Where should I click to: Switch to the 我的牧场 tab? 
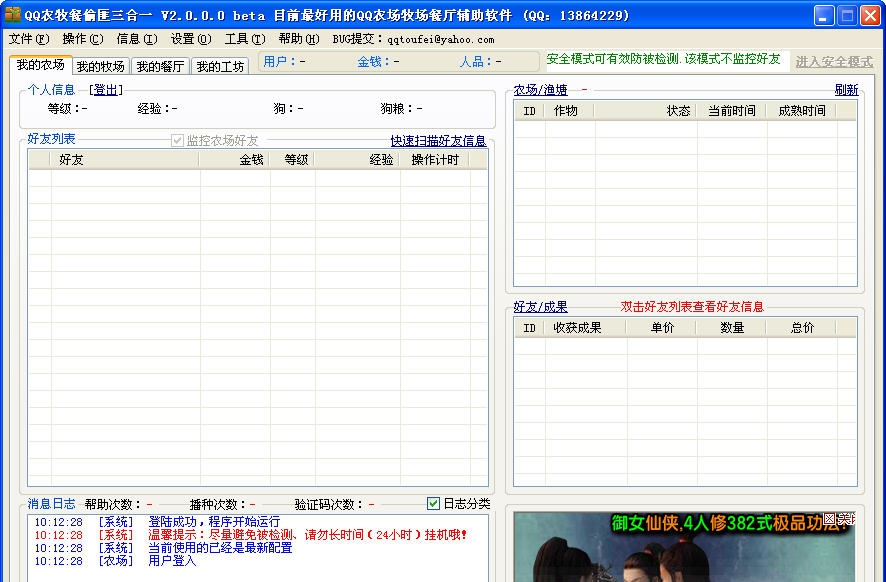click(103, 64)
